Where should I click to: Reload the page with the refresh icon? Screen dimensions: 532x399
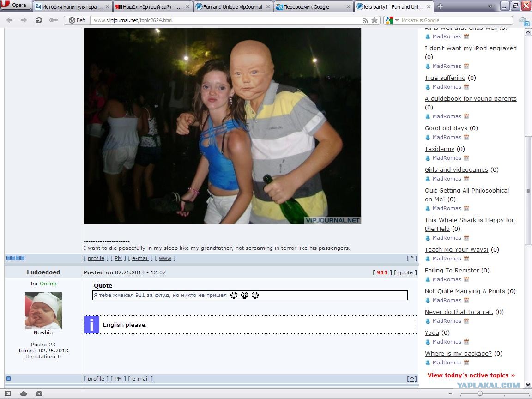point(39,20)
